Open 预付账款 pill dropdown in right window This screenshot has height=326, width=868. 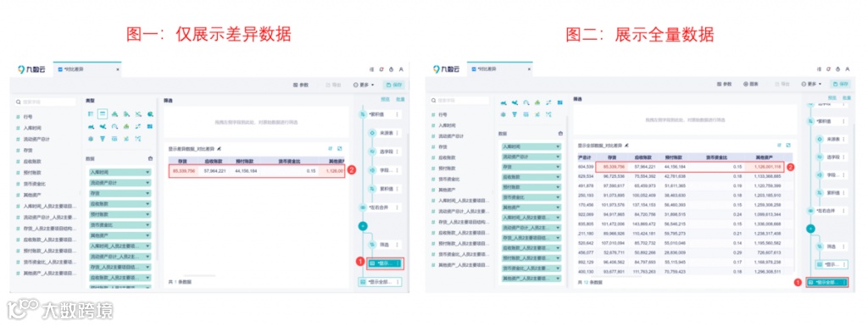point(559,187)
